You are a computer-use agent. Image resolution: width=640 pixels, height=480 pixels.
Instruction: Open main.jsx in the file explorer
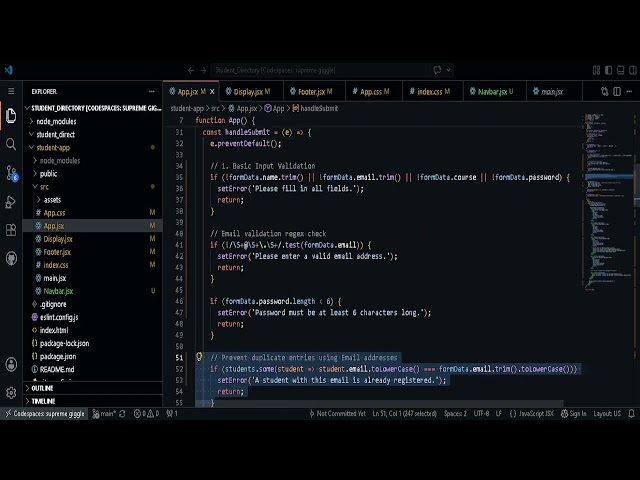93,278
